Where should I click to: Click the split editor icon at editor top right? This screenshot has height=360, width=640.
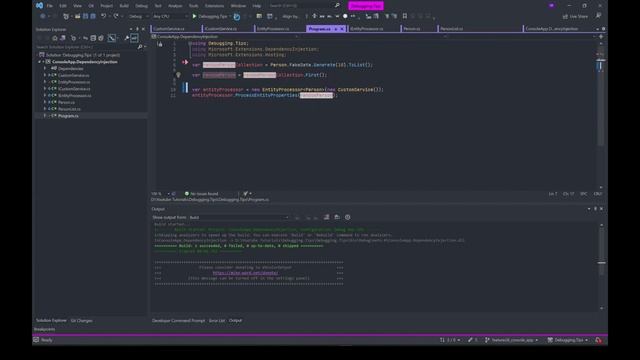tap(601, 37)
